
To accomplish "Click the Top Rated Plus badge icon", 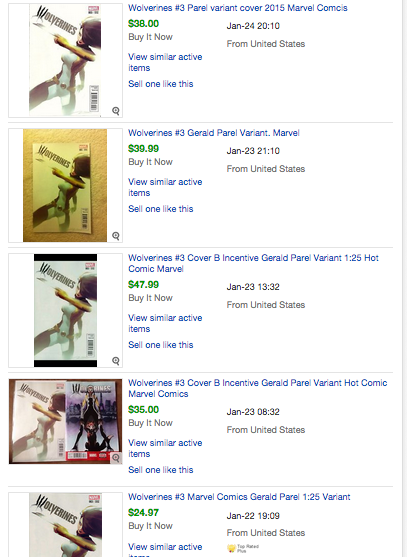I will click(x=231, y=548).
